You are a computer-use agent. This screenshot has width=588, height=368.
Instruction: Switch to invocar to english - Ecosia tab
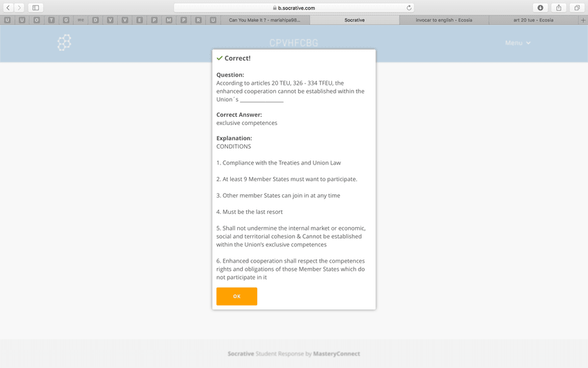[444, 20]
